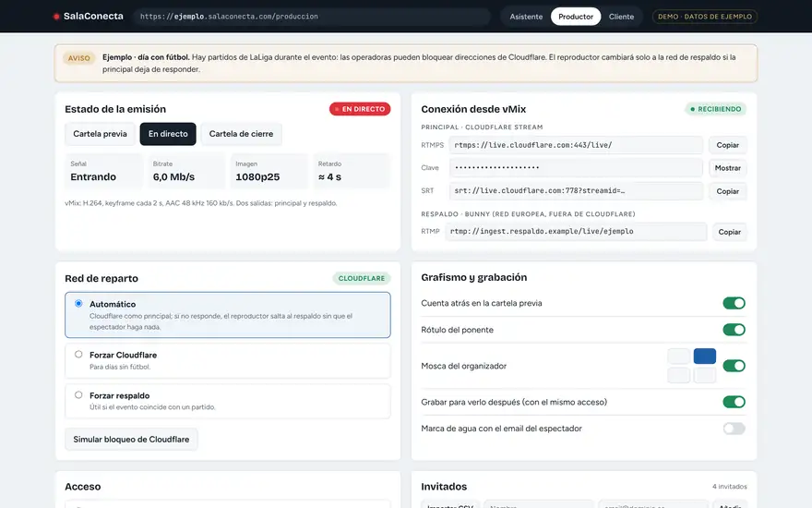Set mosca to the upper-left corner cell
The height and width of the screenshot is (508, 812).
tap(678, 357)
